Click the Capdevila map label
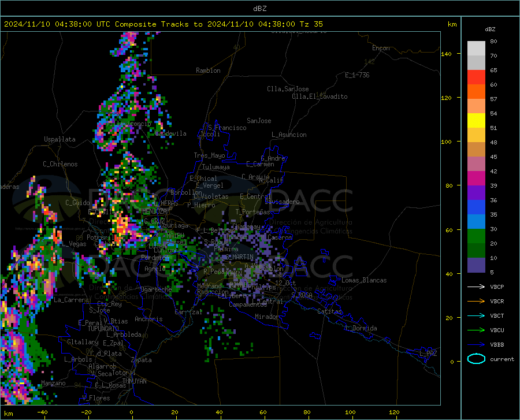 click(171, 133)
